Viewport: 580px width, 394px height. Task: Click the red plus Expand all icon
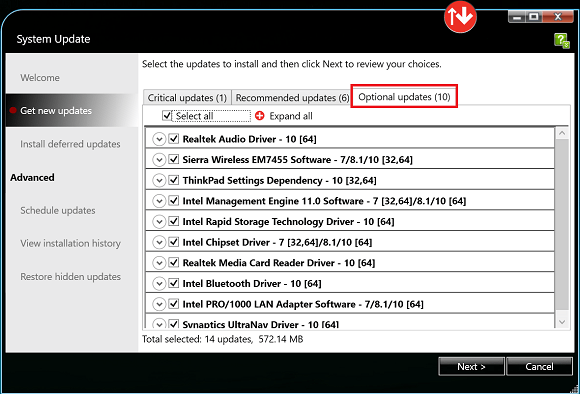click(x=260, y=116)
